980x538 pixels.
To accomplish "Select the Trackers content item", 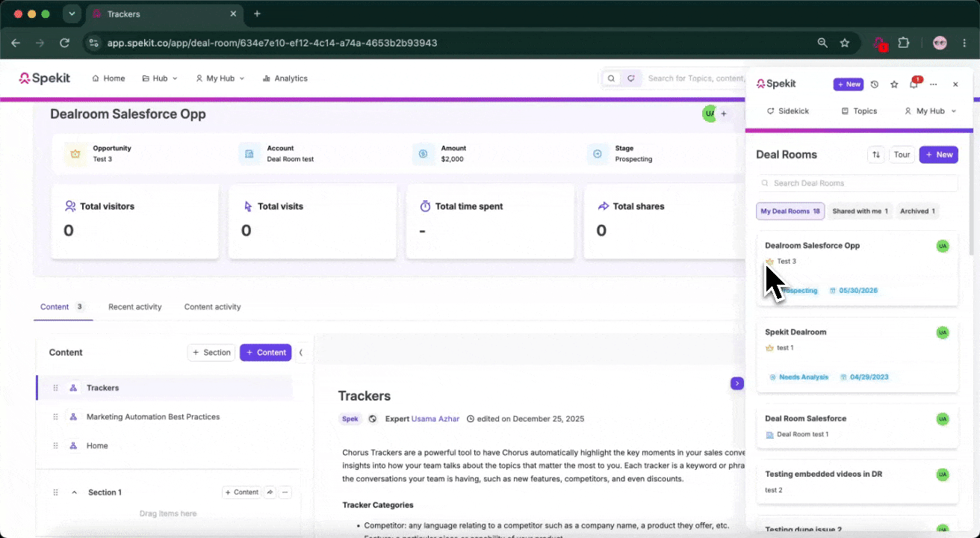I will (x=164, y=388).
